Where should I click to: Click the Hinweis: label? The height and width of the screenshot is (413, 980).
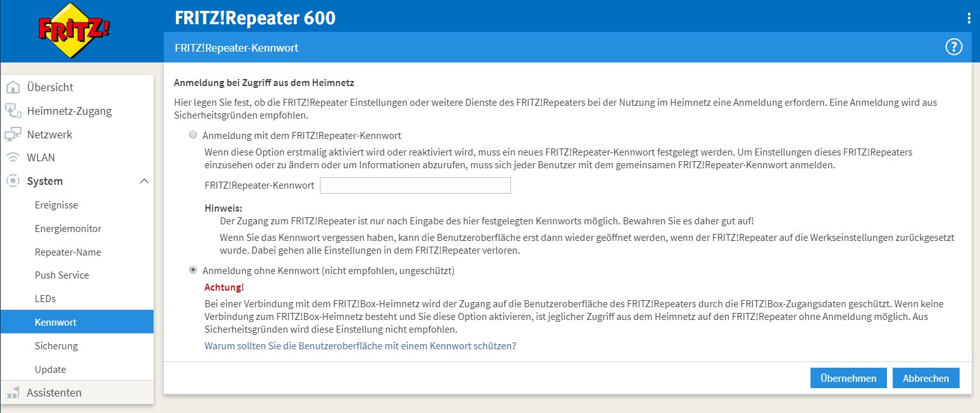coord(223,208)
